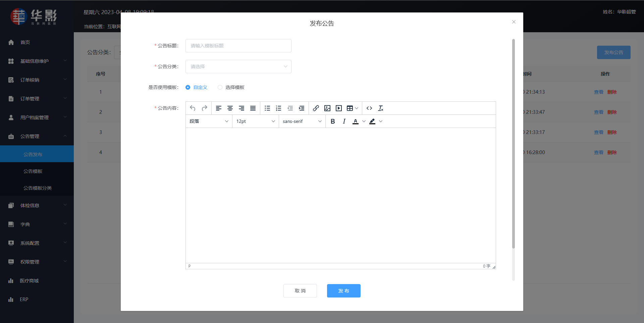The image size is (644, 323).
Task: Open the 公告模板分类 submenu item
Action: pyautogui.click(x=37, y=188)
